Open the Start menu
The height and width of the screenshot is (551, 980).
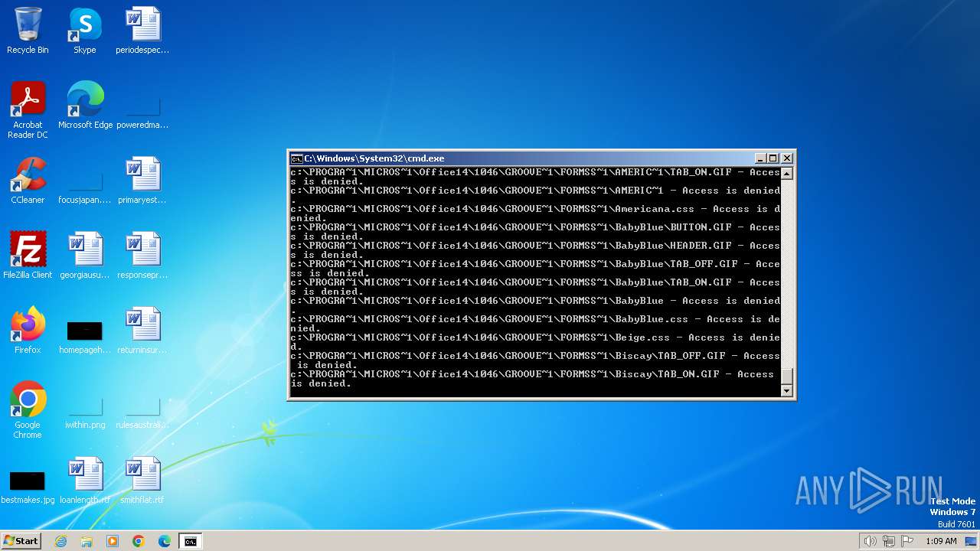pyautogui.click(x=21, y=541)
